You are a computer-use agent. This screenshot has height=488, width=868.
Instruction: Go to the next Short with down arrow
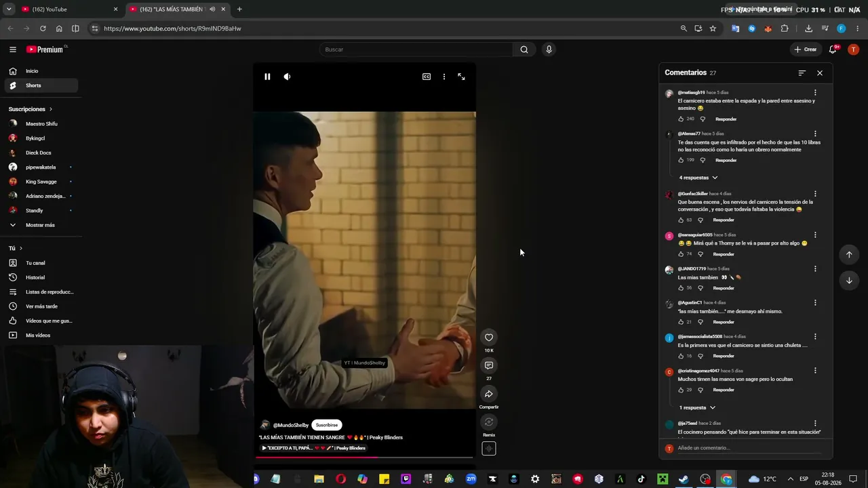pyautogui.click(x=849, y=280)
